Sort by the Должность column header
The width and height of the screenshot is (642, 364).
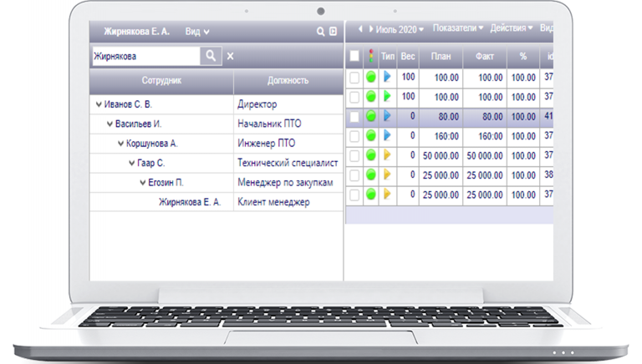pyautogui.click(x=288, y=81)
